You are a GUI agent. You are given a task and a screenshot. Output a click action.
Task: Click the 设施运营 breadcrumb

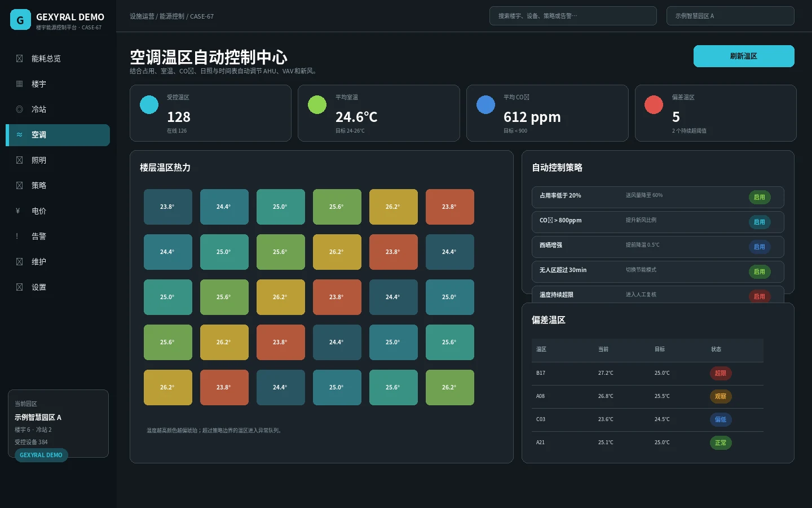point(142,16)
